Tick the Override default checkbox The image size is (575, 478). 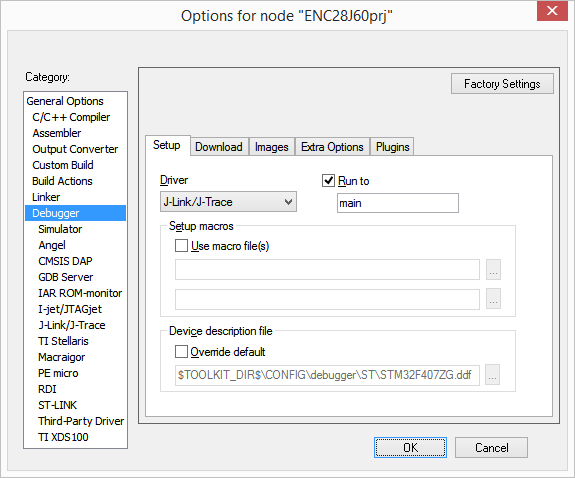pos(181,351)
